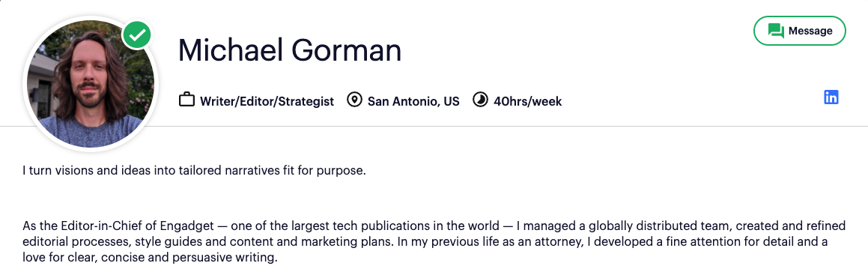
Task: Click the location pin icon
Action: tap(353, 101)
